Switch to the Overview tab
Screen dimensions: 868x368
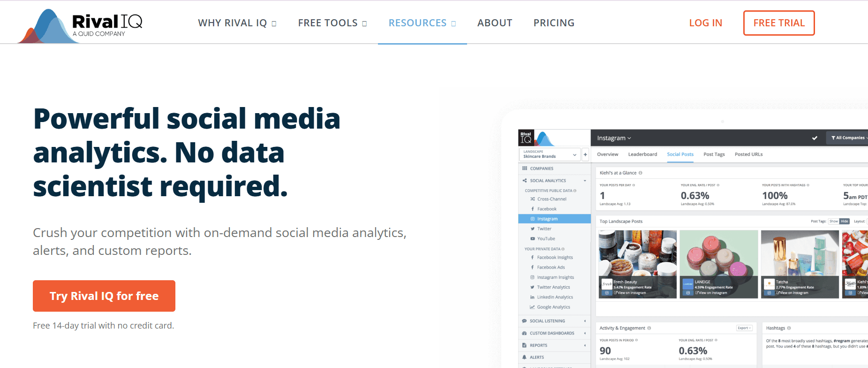(x=608, y=154)
